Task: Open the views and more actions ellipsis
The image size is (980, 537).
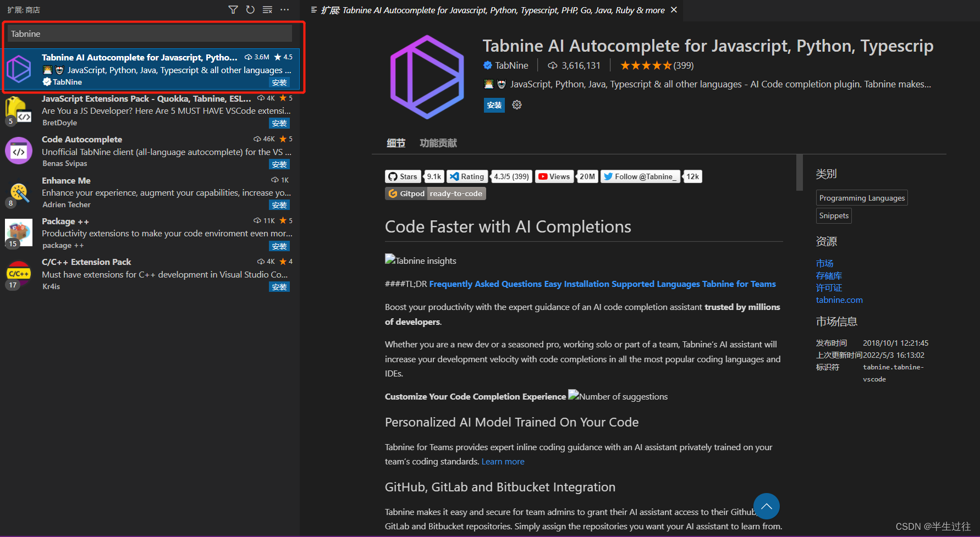Action: pos(284,10)
